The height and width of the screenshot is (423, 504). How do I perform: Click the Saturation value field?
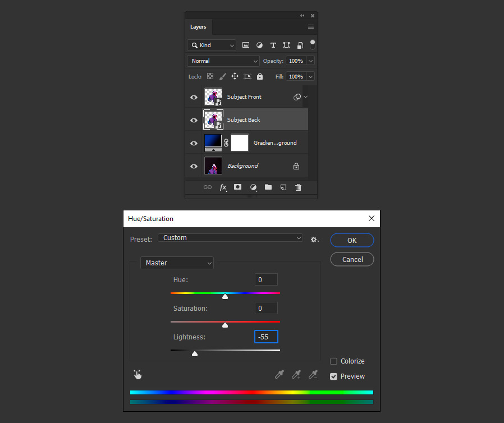(x=266, y=308)
